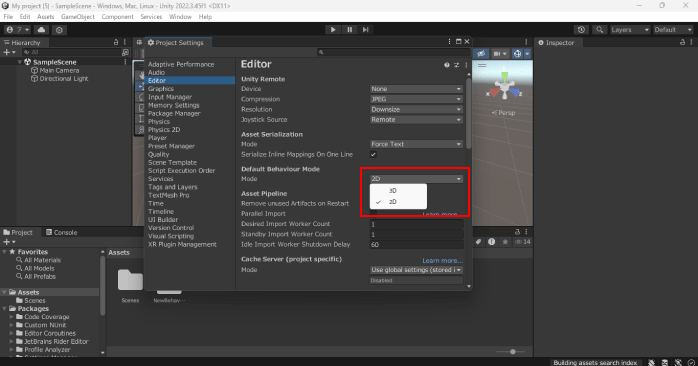
Task: Open Editor settings preset icon
Action: click(456, 65)
